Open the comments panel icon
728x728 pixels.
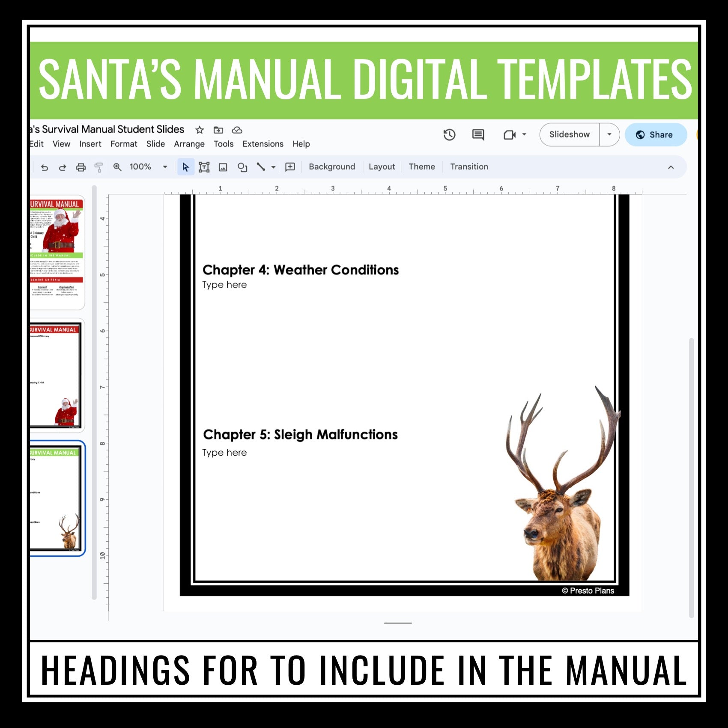478,135
